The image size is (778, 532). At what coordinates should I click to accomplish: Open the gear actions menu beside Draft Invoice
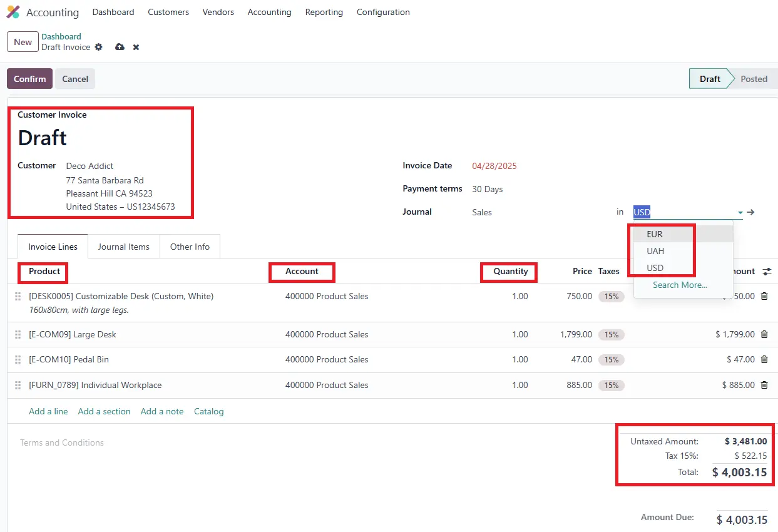(98, 47)
